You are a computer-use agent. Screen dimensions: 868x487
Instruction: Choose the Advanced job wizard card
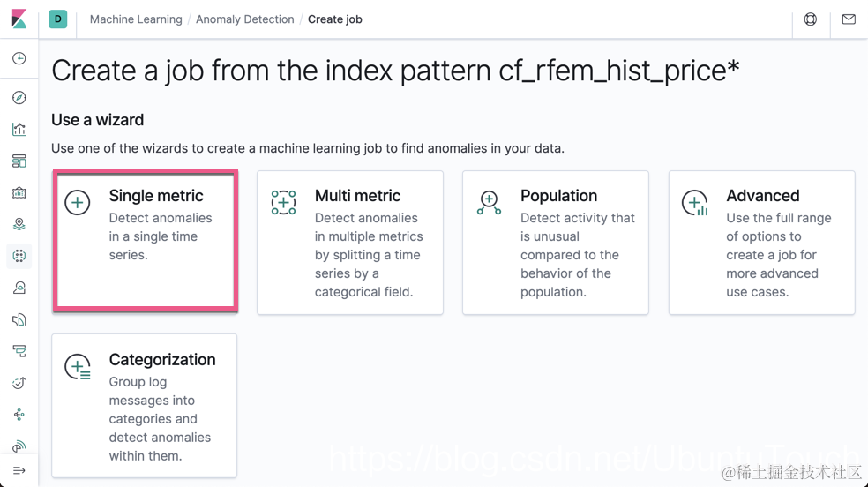[761, 243]
